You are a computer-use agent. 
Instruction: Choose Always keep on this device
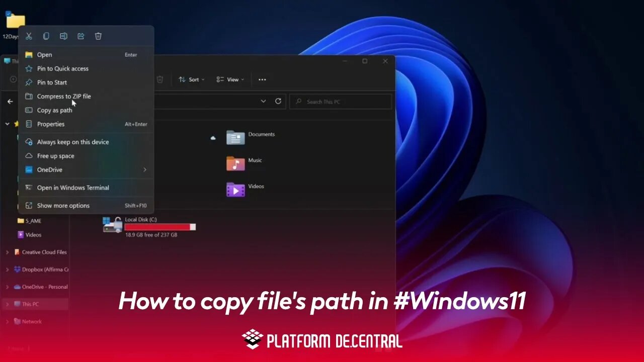click(x=86, y=142)
